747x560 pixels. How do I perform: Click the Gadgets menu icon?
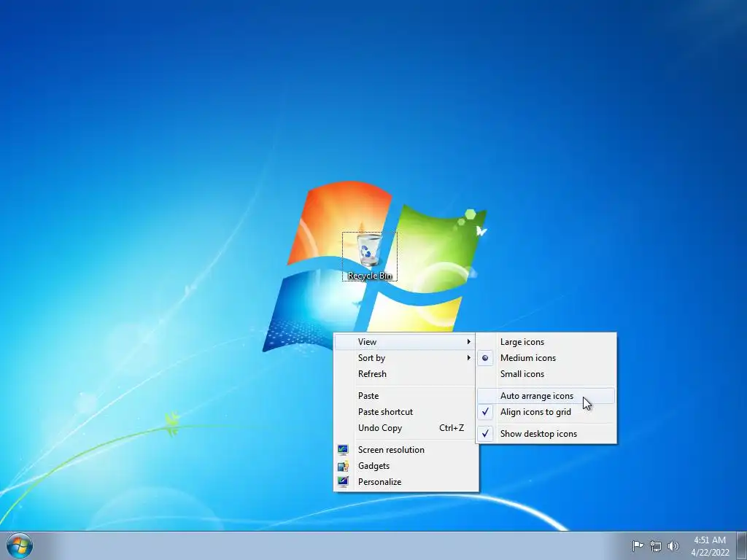point(343,466)
